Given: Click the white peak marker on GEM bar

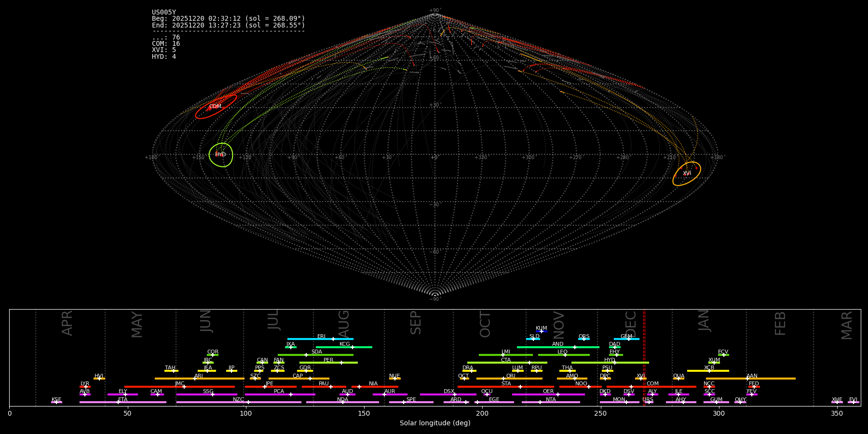Looking at the screenshot, I should click(628, 339).
